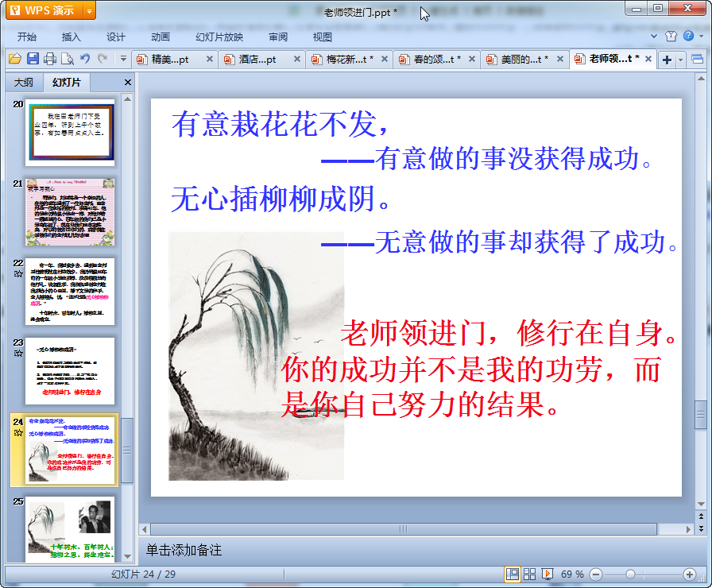Open the 开始 ribbon tab
This screenshot has height=588, width=712.
pos(27,37)
